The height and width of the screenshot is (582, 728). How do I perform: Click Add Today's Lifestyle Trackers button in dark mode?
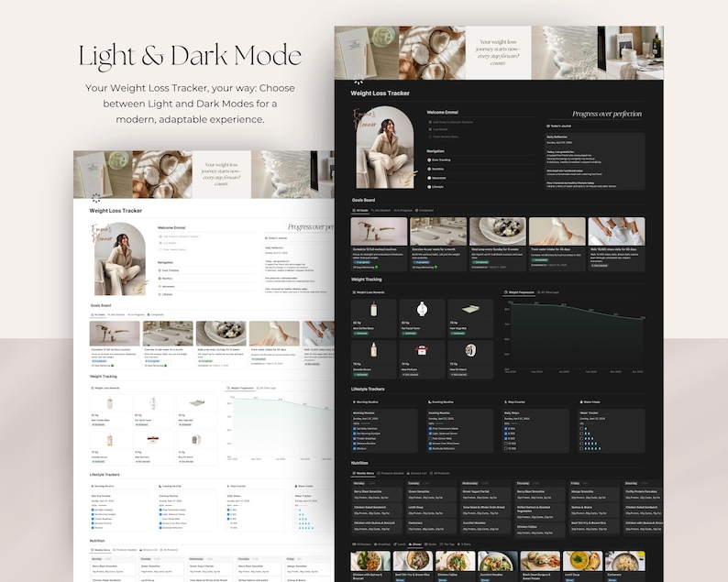(450, 122)
